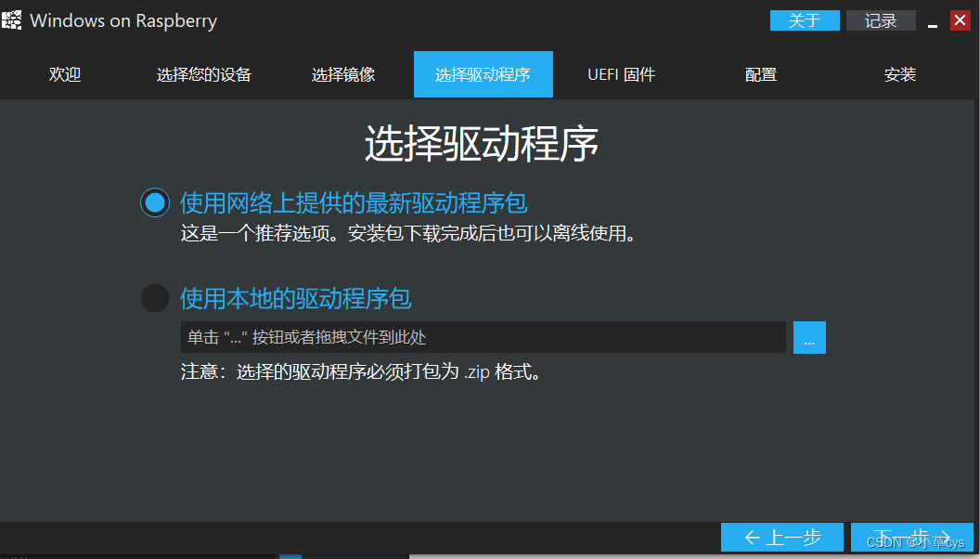Click the "..." browse button

[809, 337]
